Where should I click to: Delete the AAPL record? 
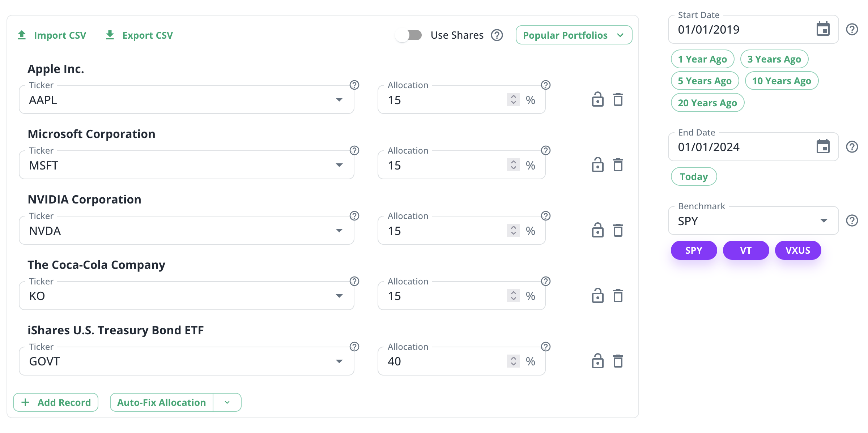(618, 99)
